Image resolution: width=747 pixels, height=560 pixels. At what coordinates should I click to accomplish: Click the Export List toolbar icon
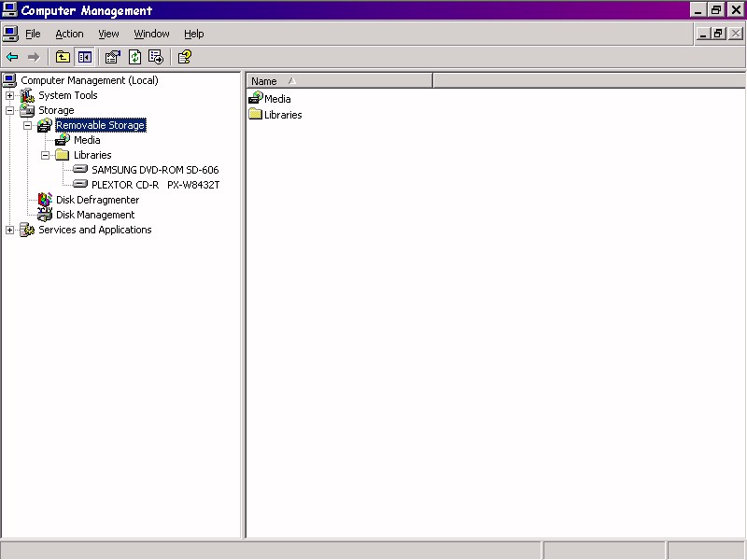156,57
